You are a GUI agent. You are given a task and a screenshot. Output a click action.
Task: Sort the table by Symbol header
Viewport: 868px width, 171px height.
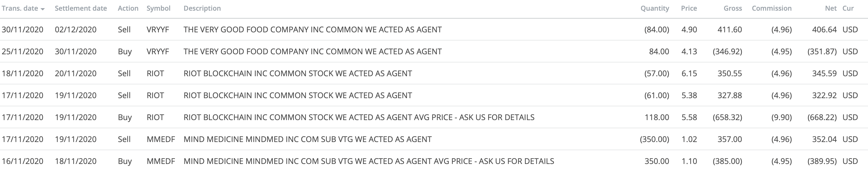pos(158,8)
